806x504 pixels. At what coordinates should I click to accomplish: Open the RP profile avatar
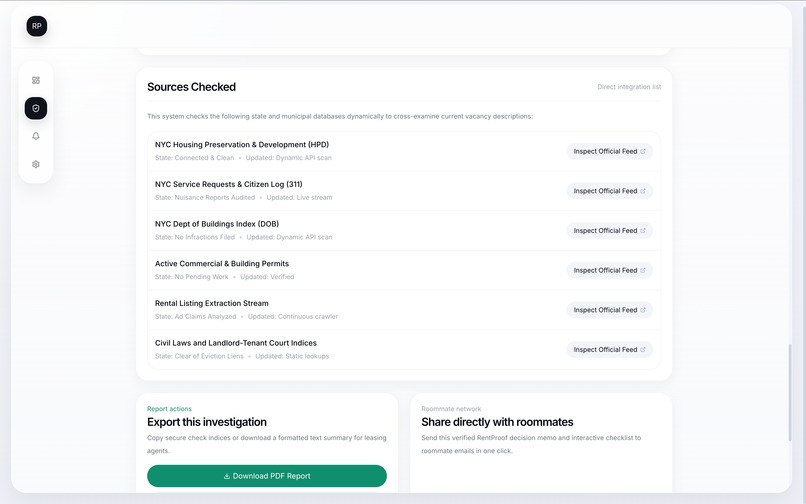coord(36,26)
